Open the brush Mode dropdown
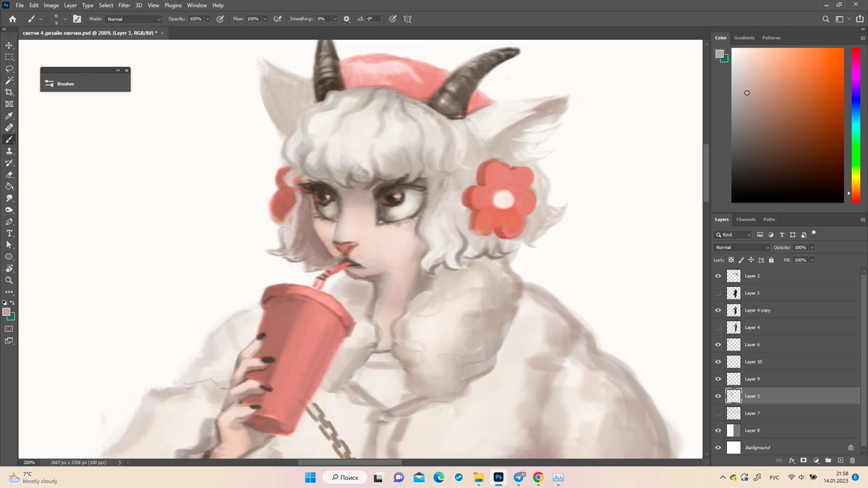Viewport: 868px width, 488px height. [x=134, y=19]
